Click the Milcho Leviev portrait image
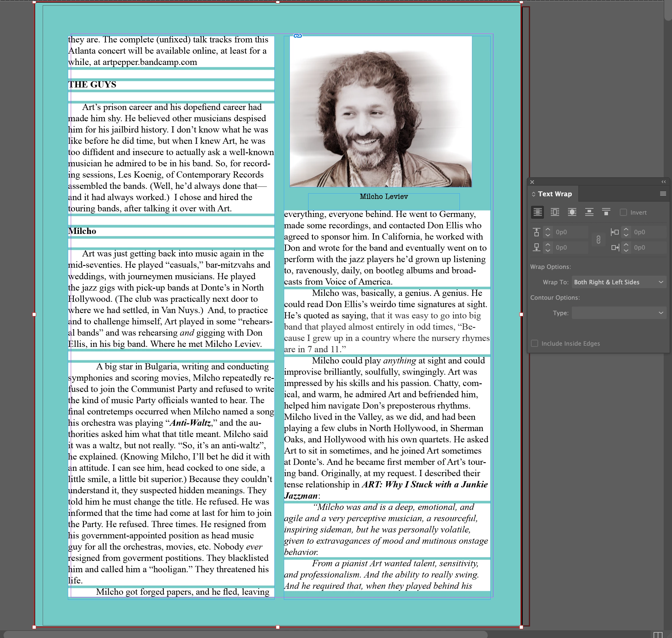 (380, 112)
